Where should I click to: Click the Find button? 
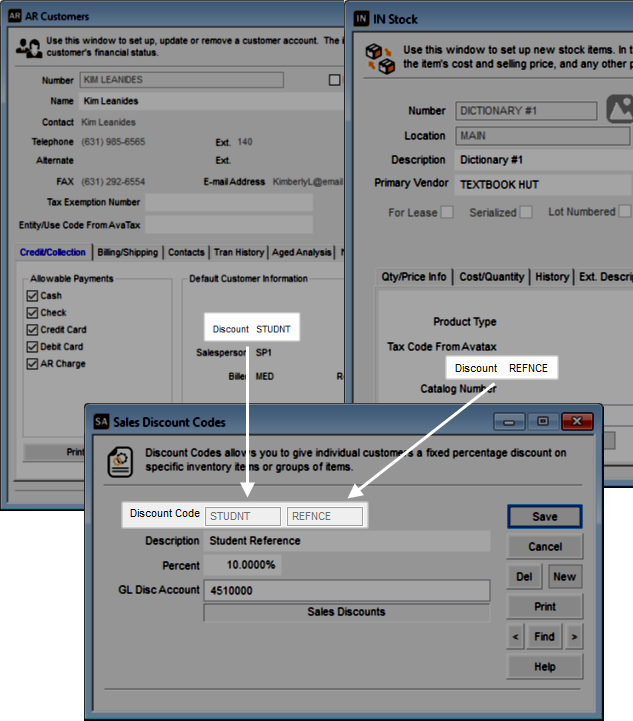pyautogui.click(x=545, y=636)
